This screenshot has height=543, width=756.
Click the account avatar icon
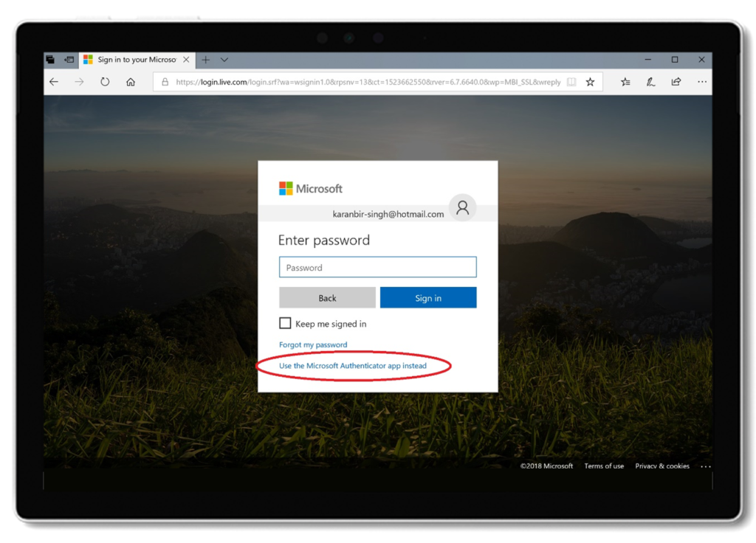pyautogui.click(x=463, y=208)
